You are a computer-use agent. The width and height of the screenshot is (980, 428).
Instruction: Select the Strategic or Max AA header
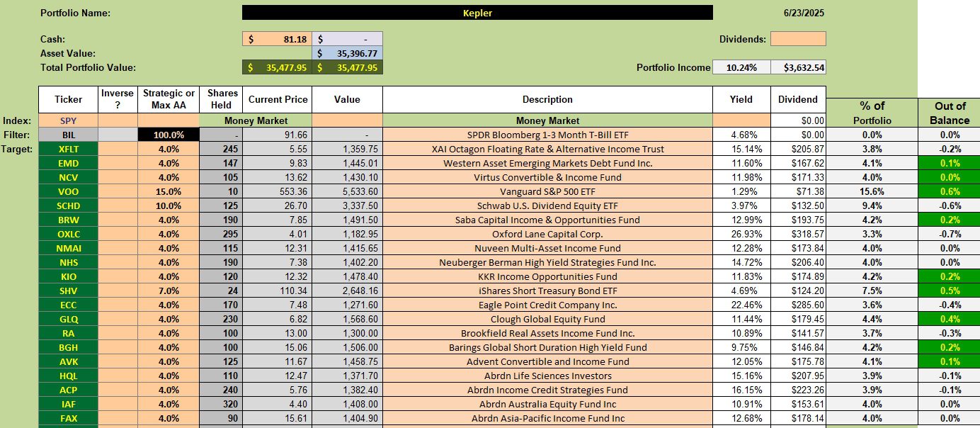click(x=169, y=100)
